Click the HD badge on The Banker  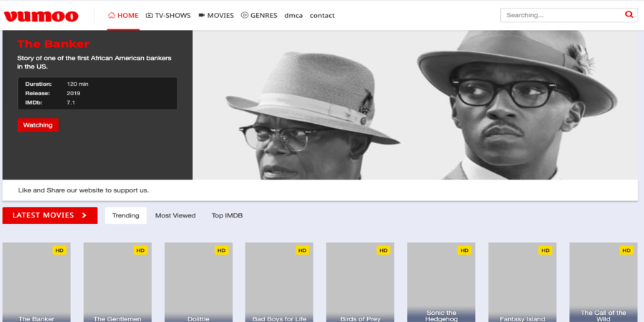(59, 250)
